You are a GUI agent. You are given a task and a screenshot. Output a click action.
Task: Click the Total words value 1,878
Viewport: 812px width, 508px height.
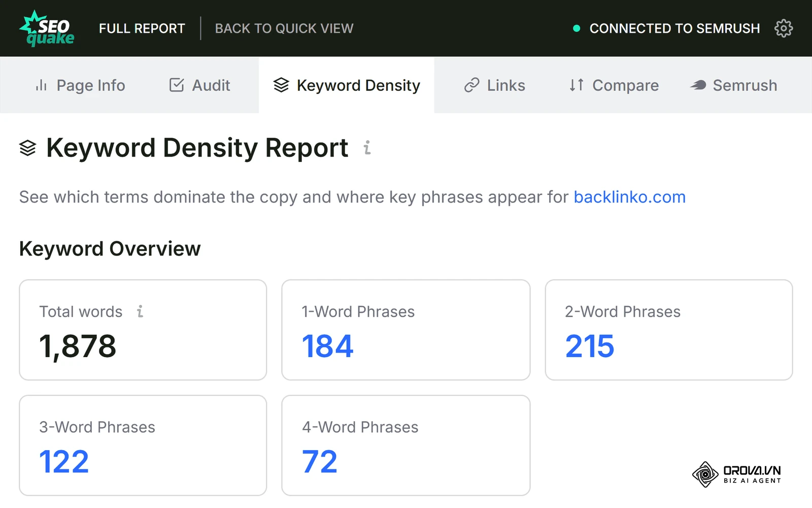(x=78, y=346)
